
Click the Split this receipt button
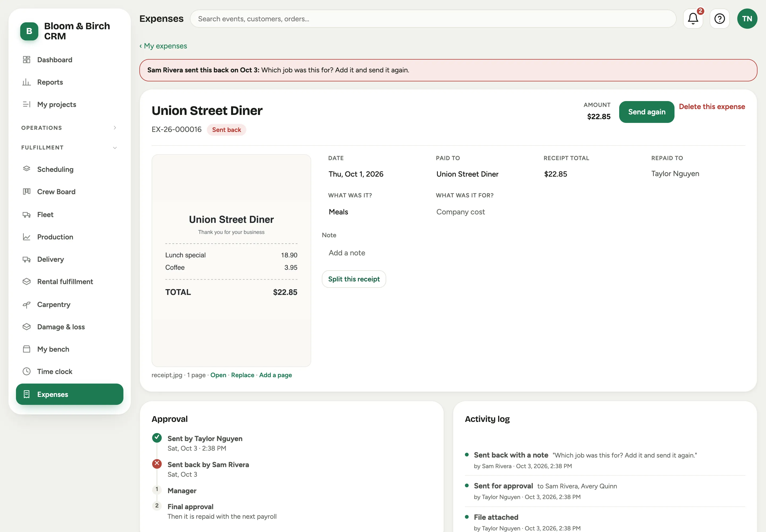click(x=354, y=279)
